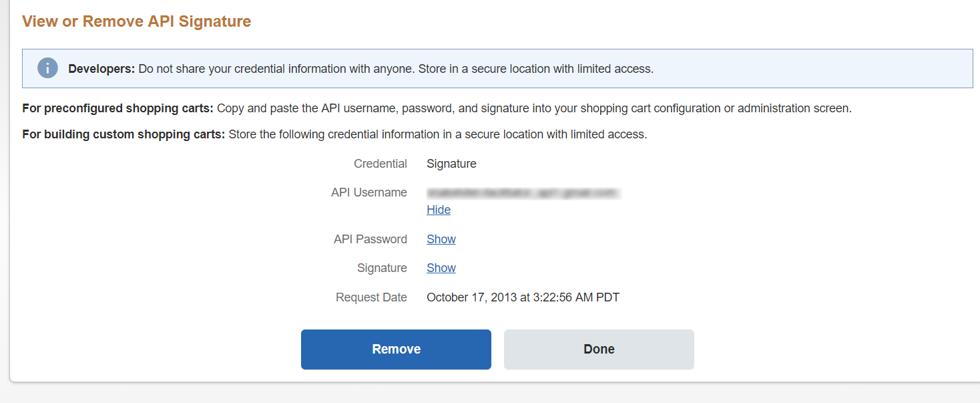Click the Remove button
This screenshot has height=403, width=980.
[396, 349]
